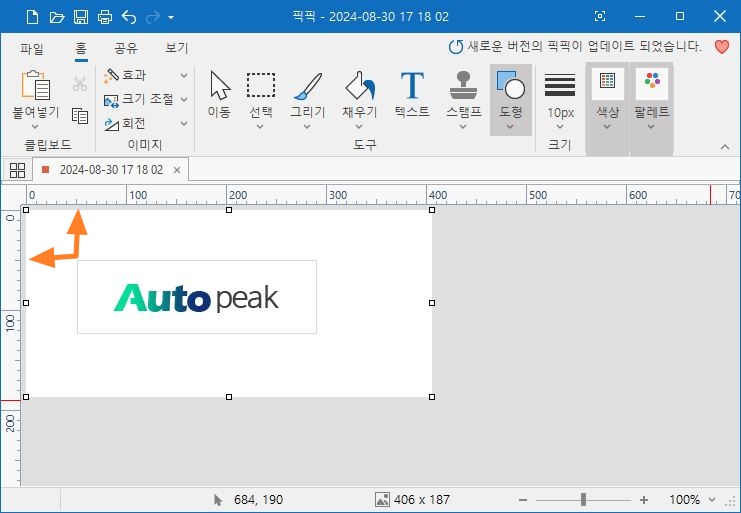The width and height of the screenshot is (741, 513).
Task: Expand the 스탬프 options arrow
Action: tap(463, 127)
